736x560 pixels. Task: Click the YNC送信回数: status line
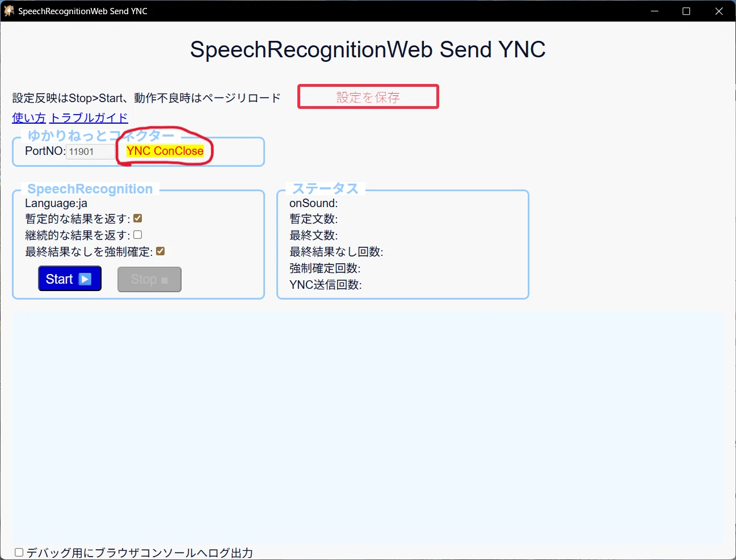pos(326,285)
